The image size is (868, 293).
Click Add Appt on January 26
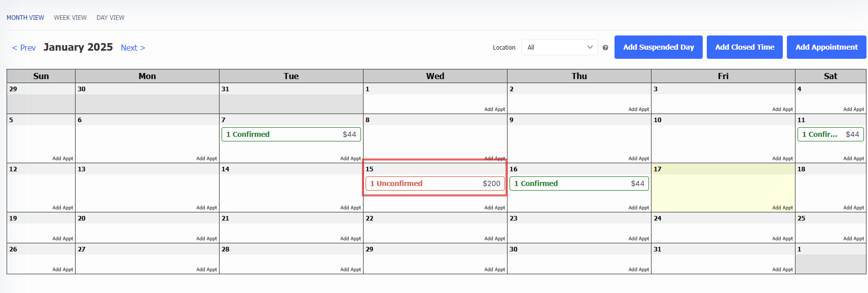coord(62,270)
